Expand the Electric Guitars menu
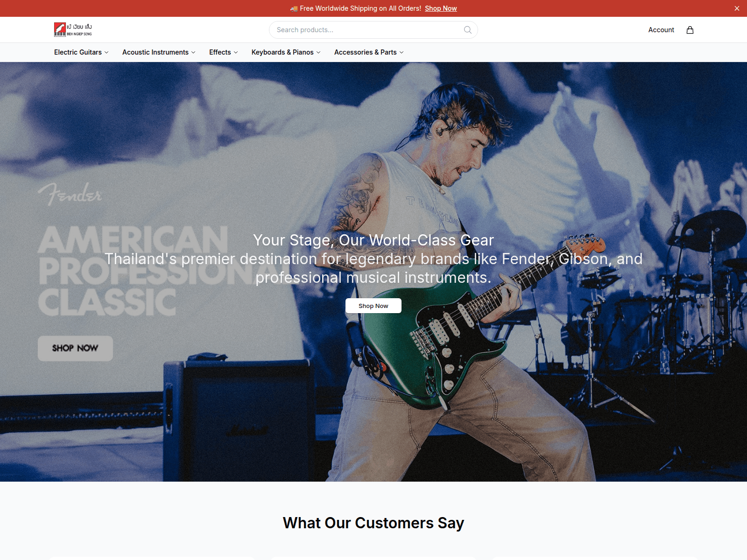The height and width of the screenshot is (560, 747). 81,52
